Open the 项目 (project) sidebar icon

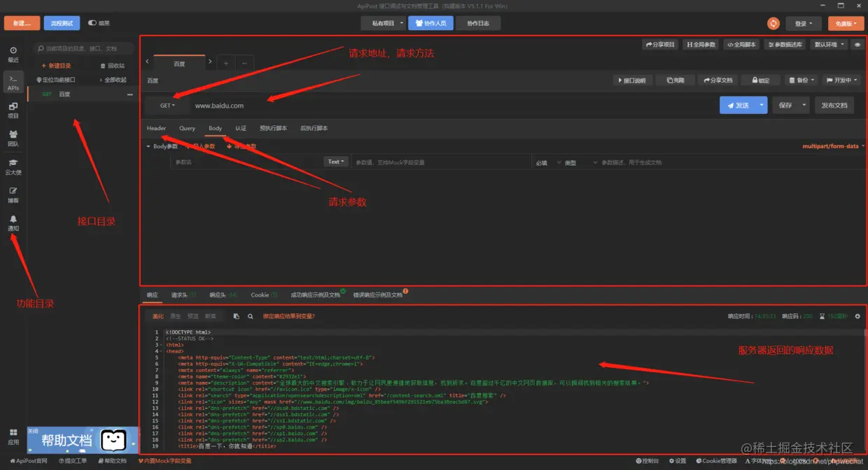click(x=13, y=111)
